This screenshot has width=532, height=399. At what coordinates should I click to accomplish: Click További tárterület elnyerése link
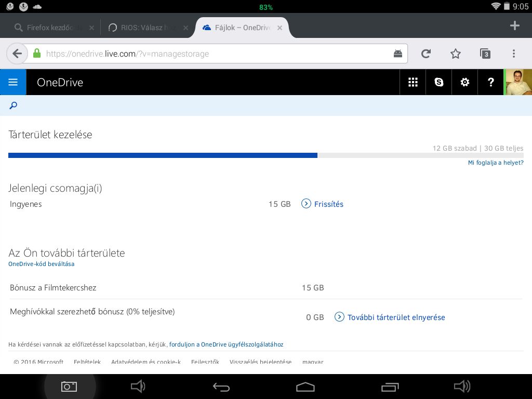pyautogui.click(x=396, y=317)
